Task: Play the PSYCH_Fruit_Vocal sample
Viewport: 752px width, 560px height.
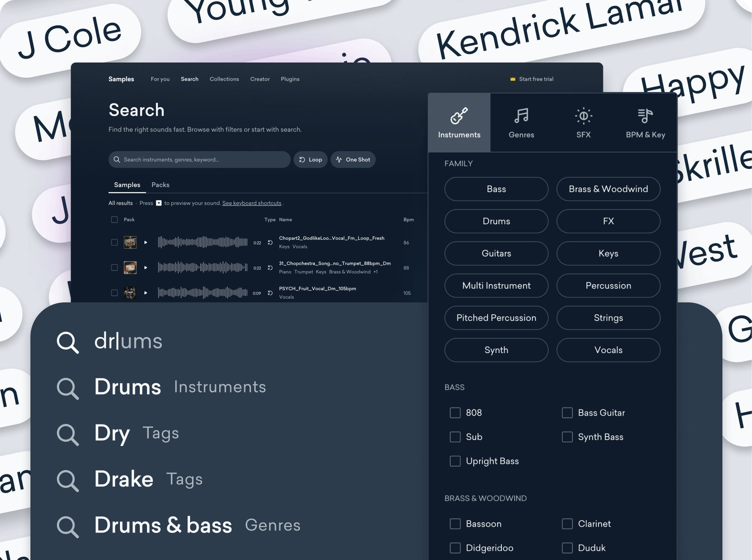Action: (x=146, y=293)
